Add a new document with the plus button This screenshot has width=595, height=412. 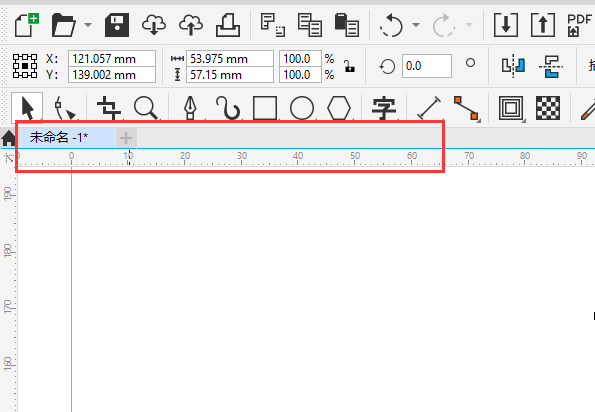pyautogui.click(x=126, y=138)
